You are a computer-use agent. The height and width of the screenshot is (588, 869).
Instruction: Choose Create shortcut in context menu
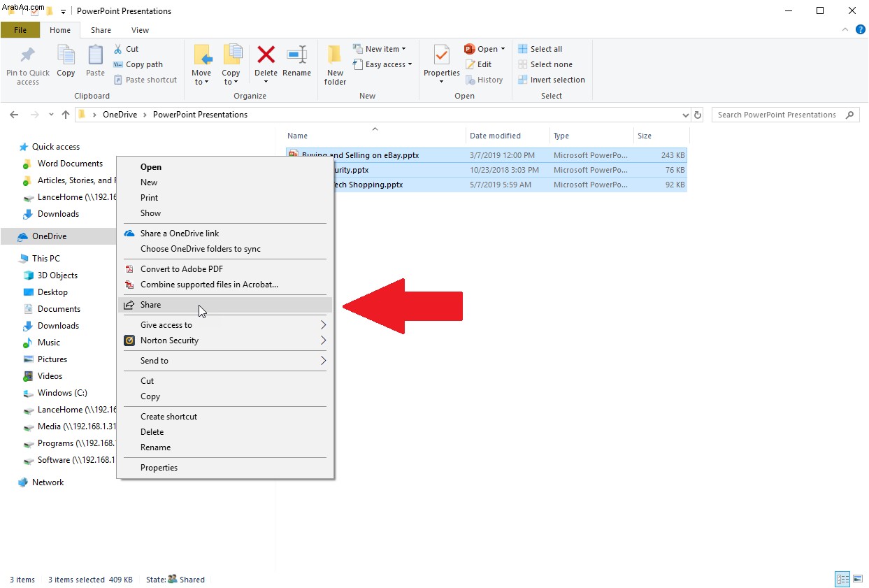(225, 417)
